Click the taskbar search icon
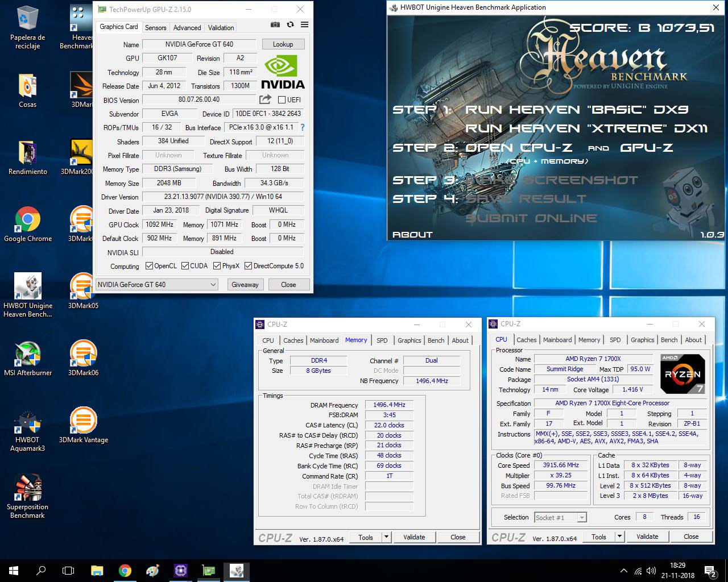The height and width of the screenshot is (582, 728). [41, 571]
